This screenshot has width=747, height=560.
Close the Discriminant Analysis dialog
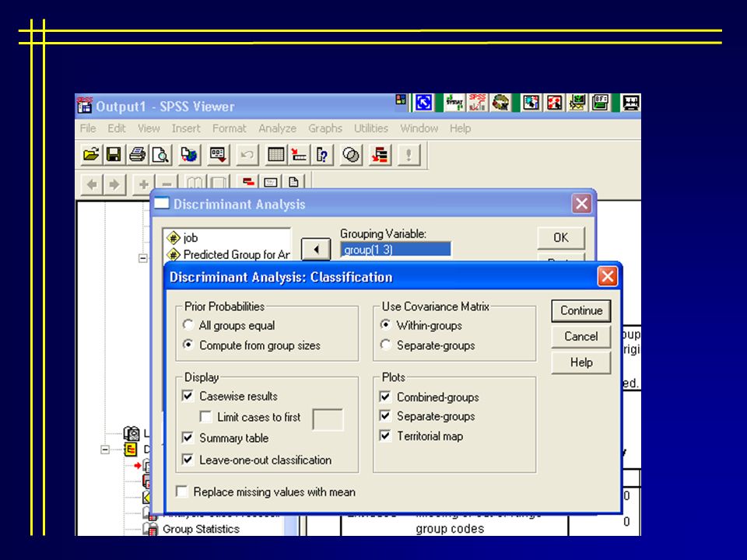(582, 204)
